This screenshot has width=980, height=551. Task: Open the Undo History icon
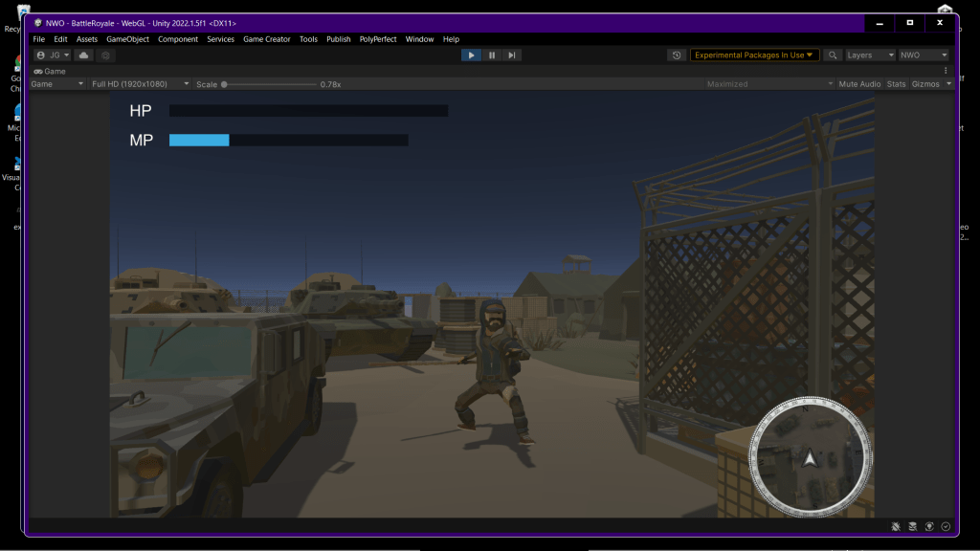pyautogui.click(x=678, y=55)
